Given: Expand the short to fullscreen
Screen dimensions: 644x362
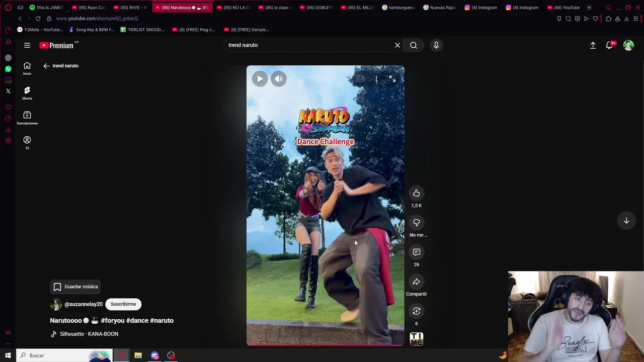Looking at the screenshot, I should (x=392, y=79).
